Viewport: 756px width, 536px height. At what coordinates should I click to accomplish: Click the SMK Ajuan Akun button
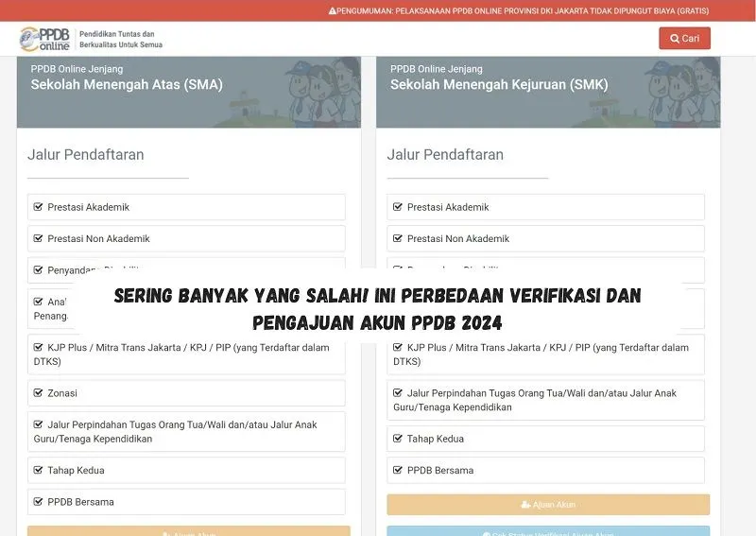(x=548, y=505)
